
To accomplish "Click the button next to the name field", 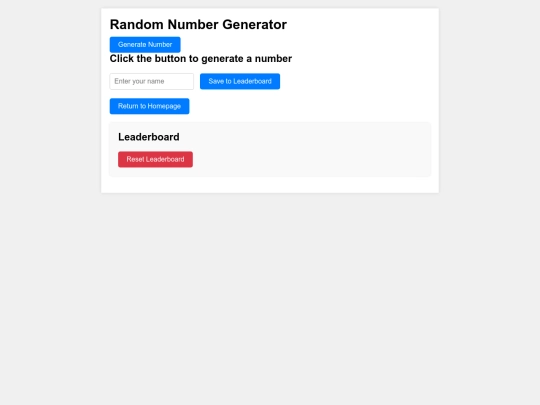I will (240, 81).
